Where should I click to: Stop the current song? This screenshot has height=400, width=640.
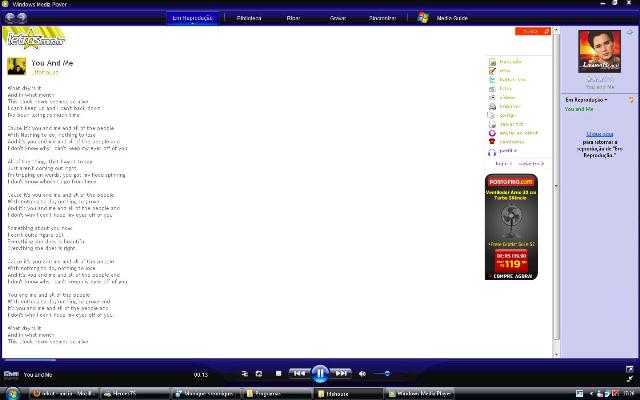click(278, 373)
